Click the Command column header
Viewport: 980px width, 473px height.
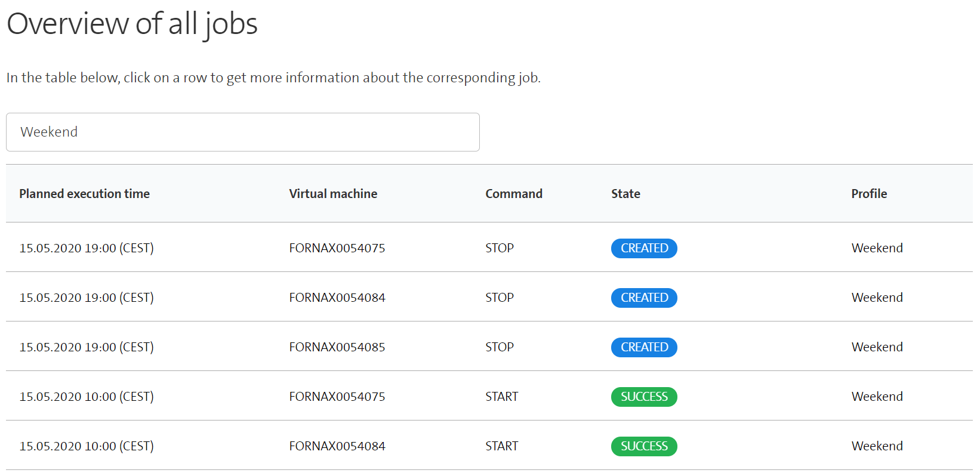pyautogui.click(x=513, y=194)
